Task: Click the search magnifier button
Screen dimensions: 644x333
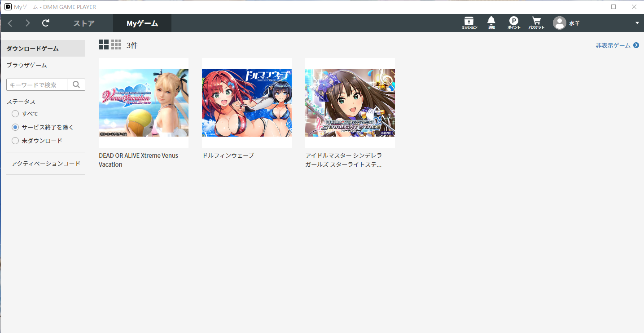Action: coord(76,84)
